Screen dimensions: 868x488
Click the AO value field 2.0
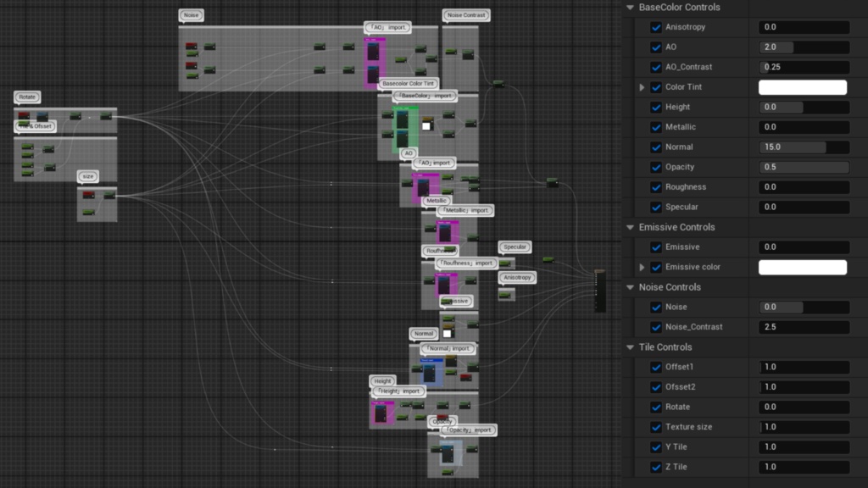(x=804, y=47)
